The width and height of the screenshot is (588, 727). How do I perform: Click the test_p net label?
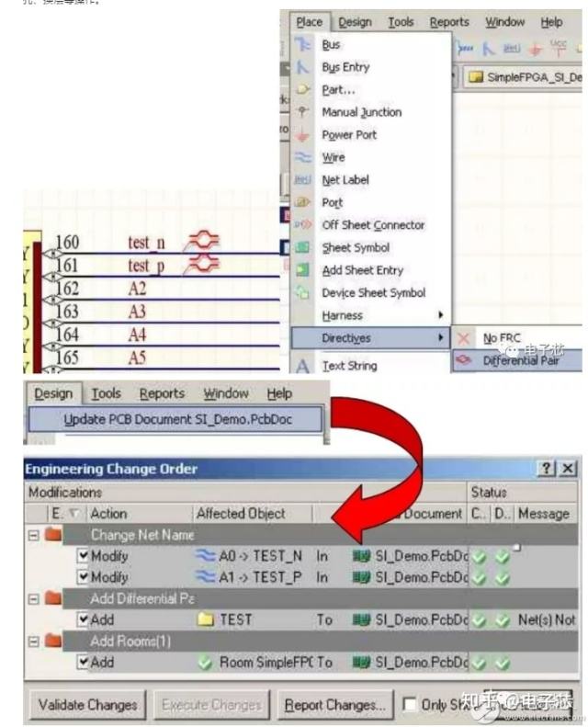pos(146,266)
